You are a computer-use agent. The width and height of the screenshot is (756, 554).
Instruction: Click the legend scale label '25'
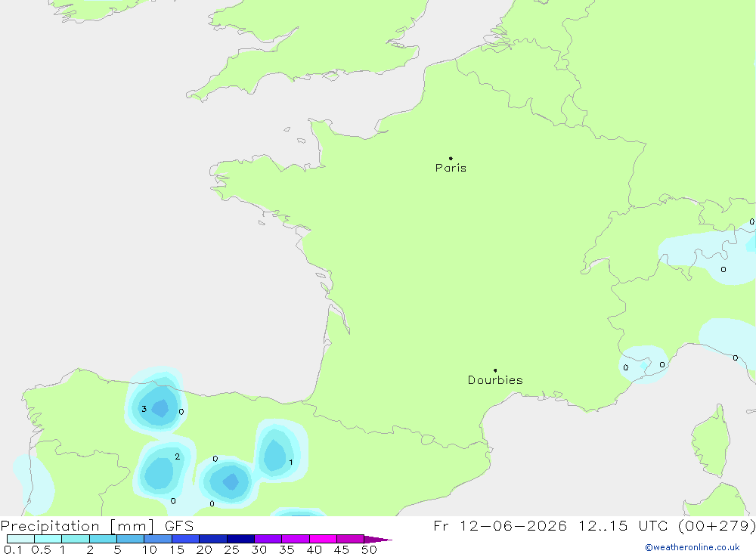pyautogui.click(x=232, y=549)
